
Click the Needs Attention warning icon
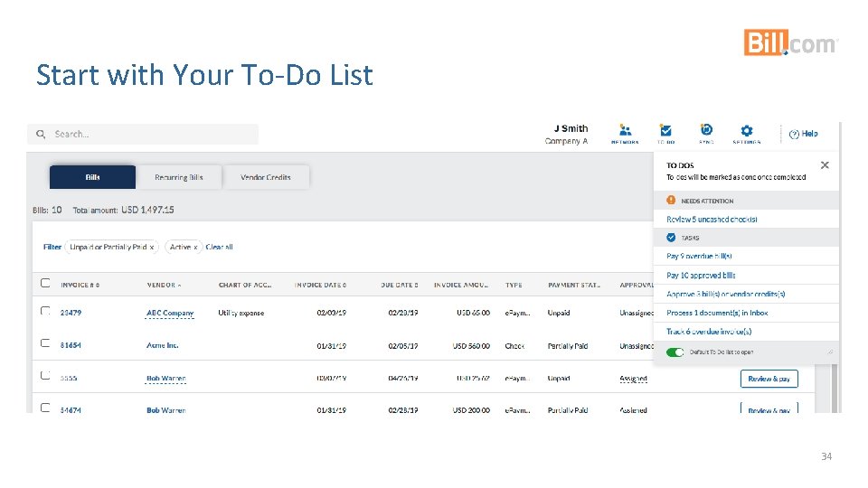tap(671, 201)
